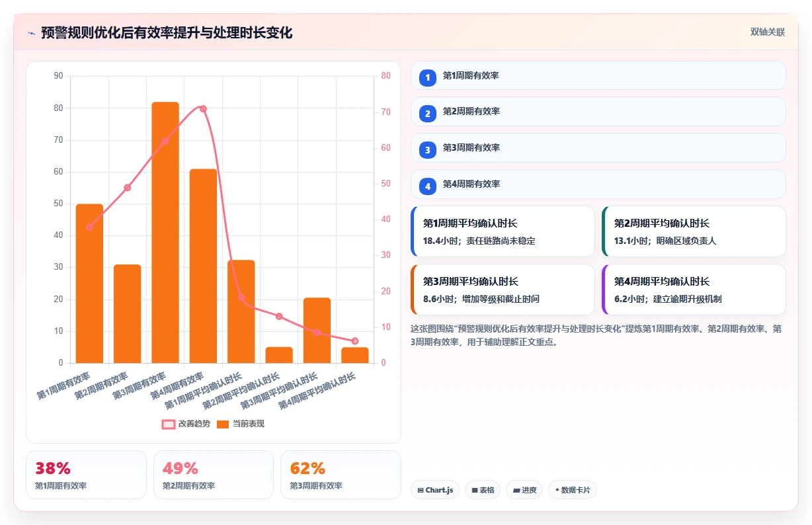Click the number 2 badge for 第2周期有效率
This screenshot has height=525, width=812.
428,114
